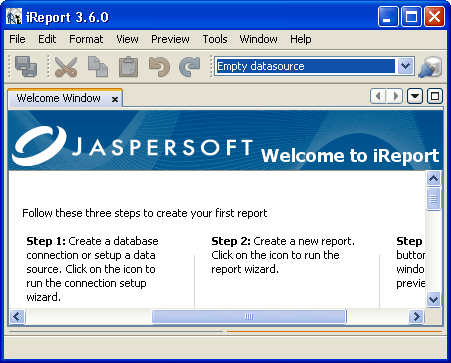This screenshot has height=363, width=451.
Task: Click the iReport app icon in title bar
Action: click(x=14, y=17)
